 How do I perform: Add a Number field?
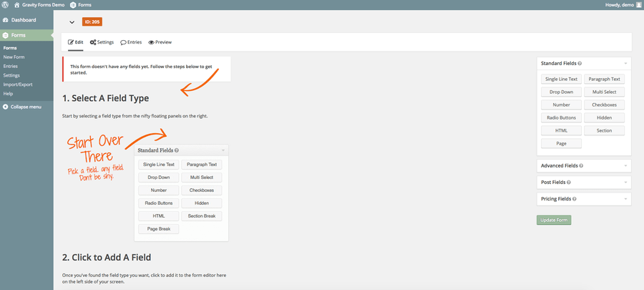click(x=562, y=105)
